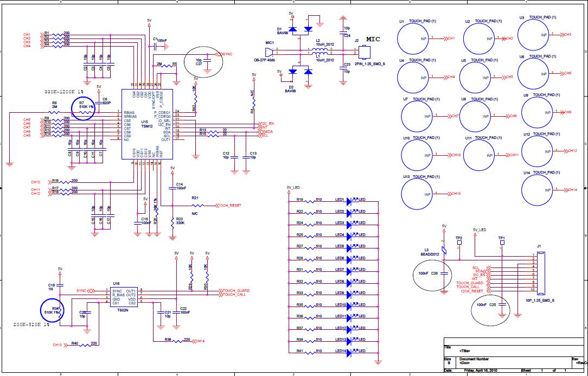This screenshot has width=588, height=376.
Task: Select the D1 BAV99 diode pair
Action: pyautogui.click(x=301, y=29)
